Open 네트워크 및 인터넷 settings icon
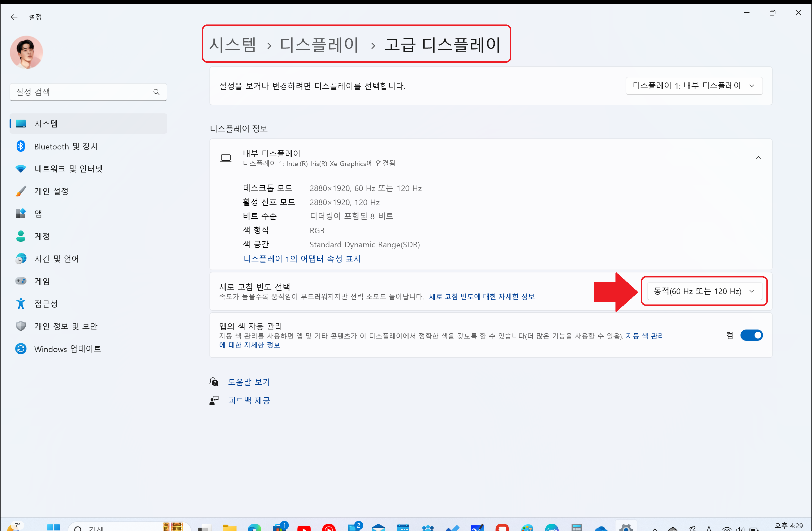 click(x=21, y=169)
